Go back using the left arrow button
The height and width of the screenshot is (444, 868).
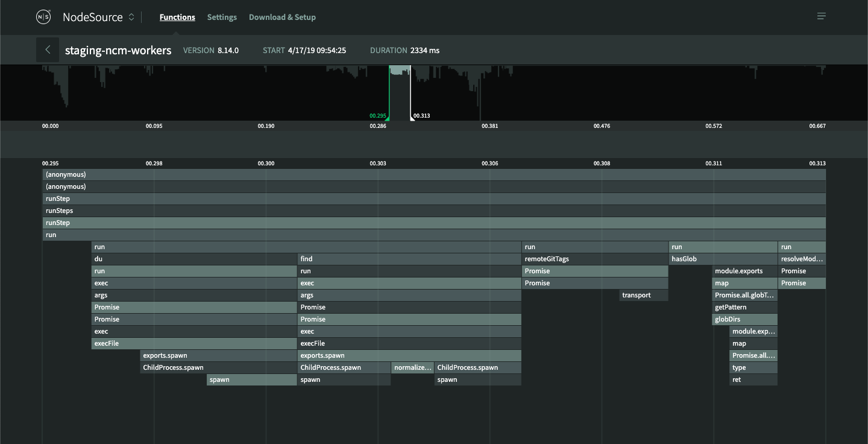48,50
